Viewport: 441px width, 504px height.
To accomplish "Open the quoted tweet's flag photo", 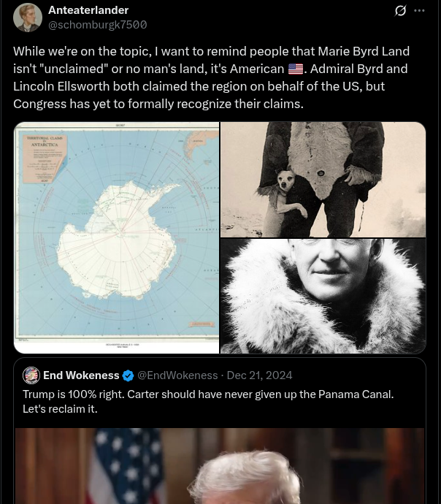I will (x=220, y=466).
